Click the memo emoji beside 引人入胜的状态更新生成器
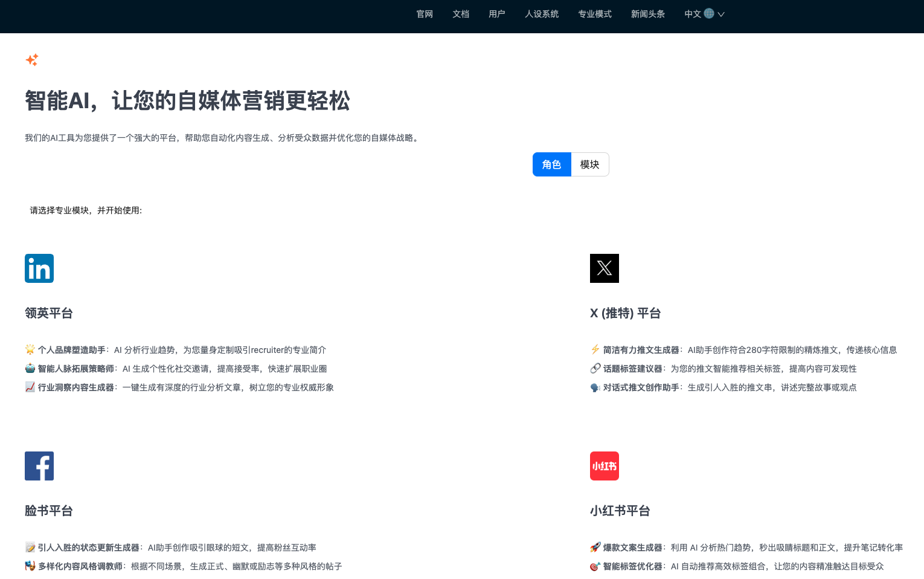 click(x=30, y=547)
